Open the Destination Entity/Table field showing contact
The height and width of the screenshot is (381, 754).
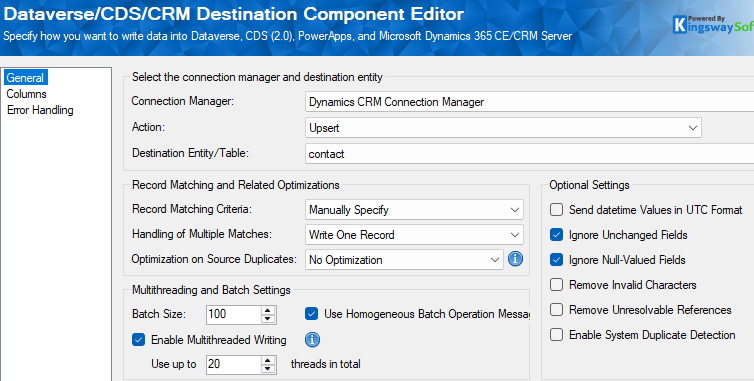tap(529, 154)
